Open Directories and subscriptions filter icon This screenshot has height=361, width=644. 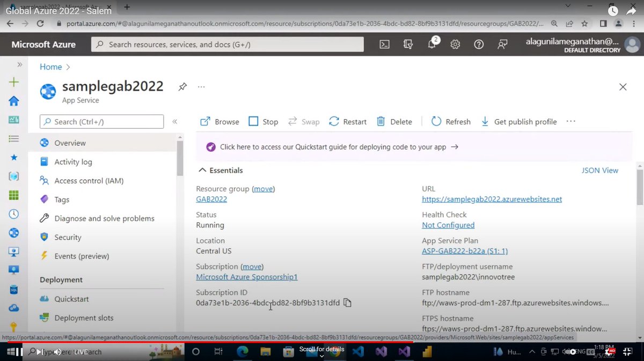(408, 45)
